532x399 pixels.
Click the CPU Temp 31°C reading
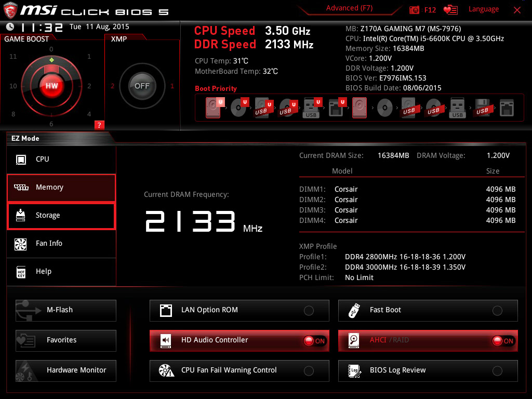pyautogui.click(x=221, y=61)
